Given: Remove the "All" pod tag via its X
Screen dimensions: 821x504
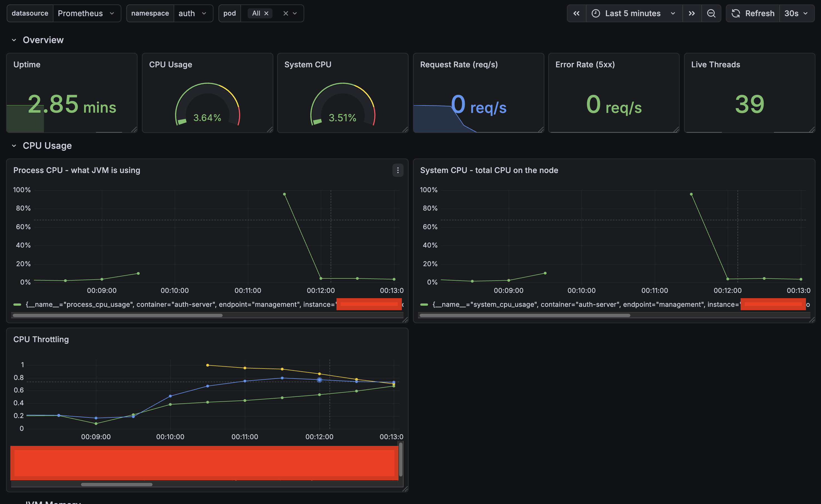Looking at the screenshot, I should tap(266, 13).
